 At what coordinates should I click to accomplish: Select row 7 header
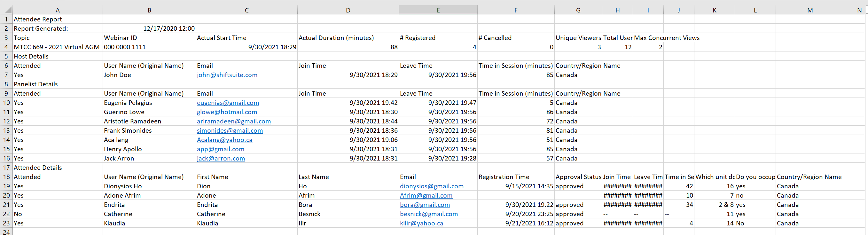(6, 75)
